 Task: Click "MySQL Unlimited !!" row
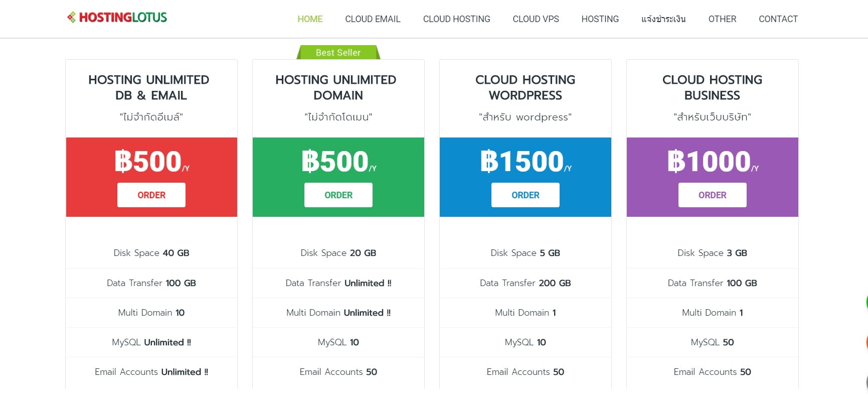[151, 342]
